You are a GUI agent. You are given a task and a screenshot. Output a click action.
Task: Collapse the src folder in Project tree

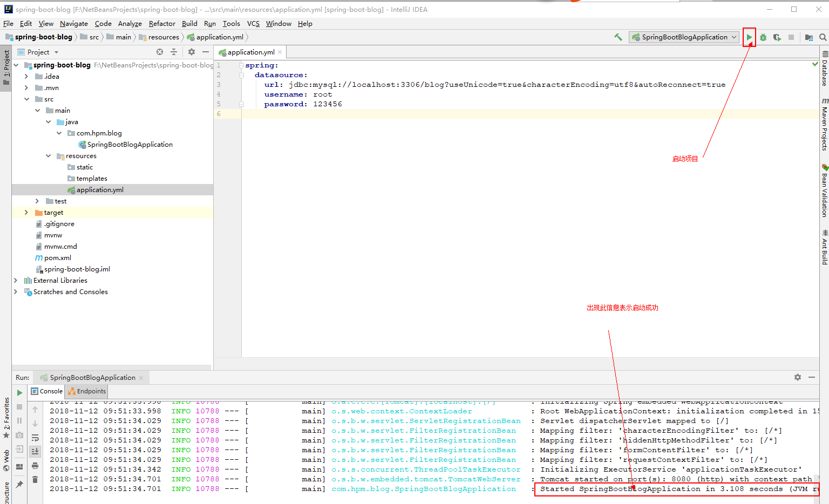tap(26, 99)
